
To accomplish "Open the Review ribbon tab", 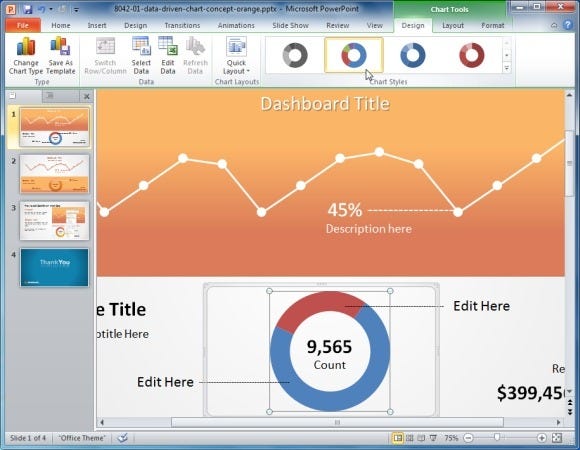I will pos(337,25).
